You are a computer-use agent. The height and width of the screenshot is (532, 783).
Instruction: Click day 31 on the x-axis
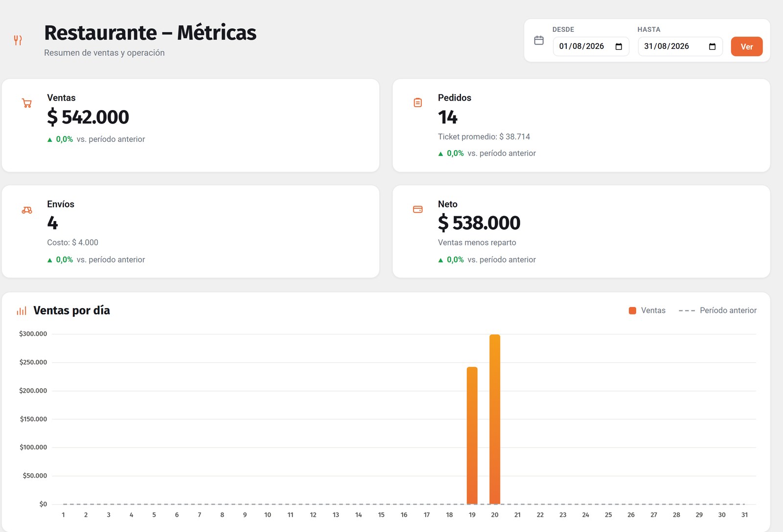pyautogui.click(x=744, y=515)
